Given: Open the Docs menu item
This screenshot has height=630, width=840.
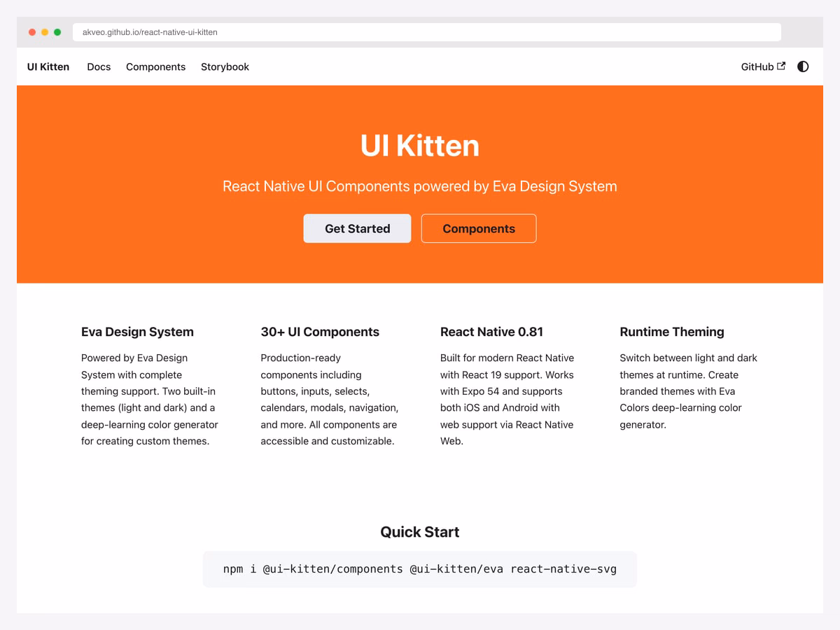Looking at the screenshot, I should (x=99, y=66).
